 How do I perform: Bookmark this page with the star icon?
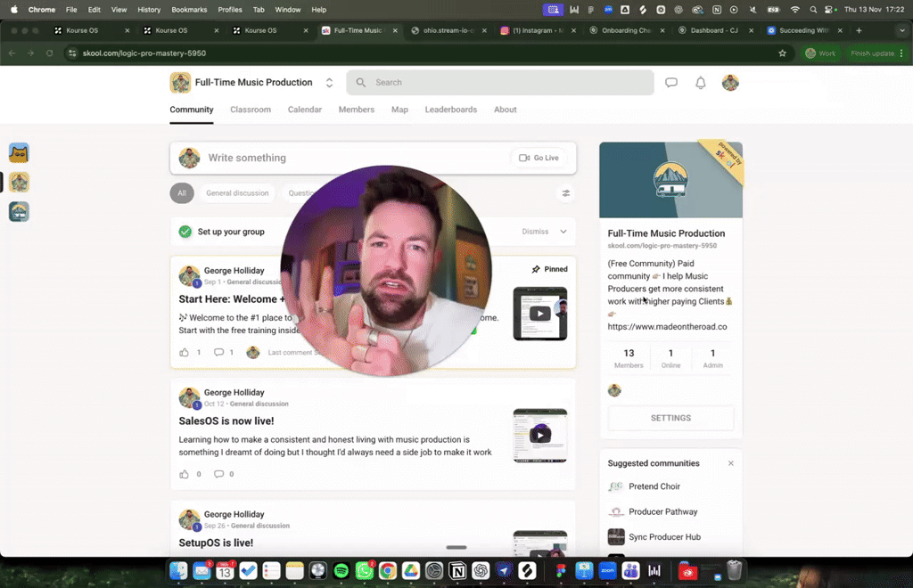click(x=782, y=53)
